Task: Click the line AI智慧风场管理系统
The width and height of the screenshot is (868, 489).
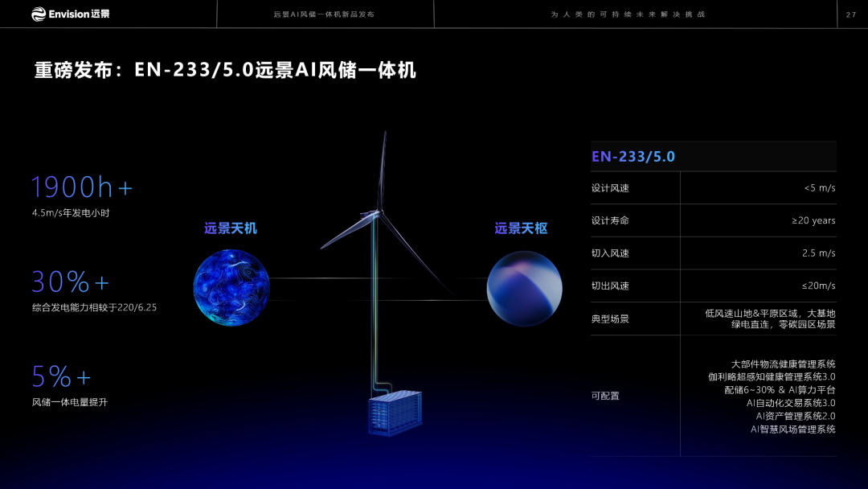Action: 792,429
